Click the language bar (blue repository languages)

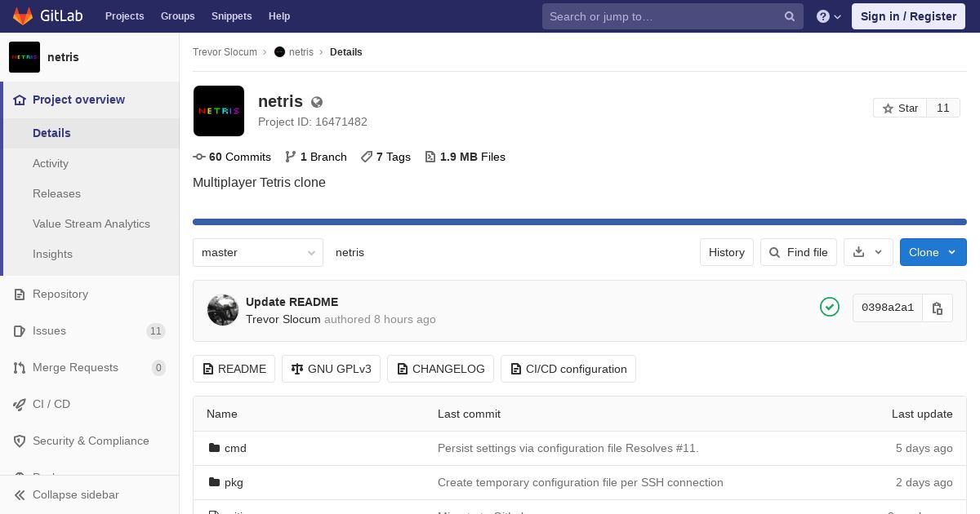[580, 222]
